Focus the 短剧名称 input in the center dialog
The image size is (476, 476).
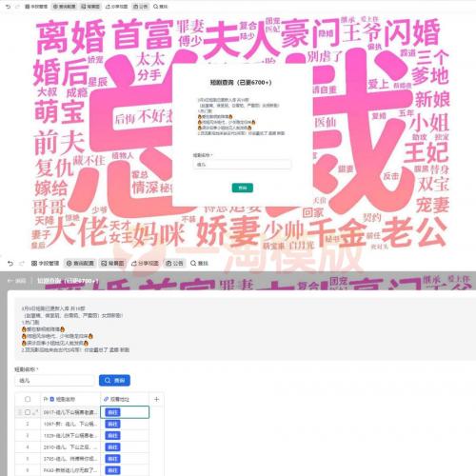(243, 165)
